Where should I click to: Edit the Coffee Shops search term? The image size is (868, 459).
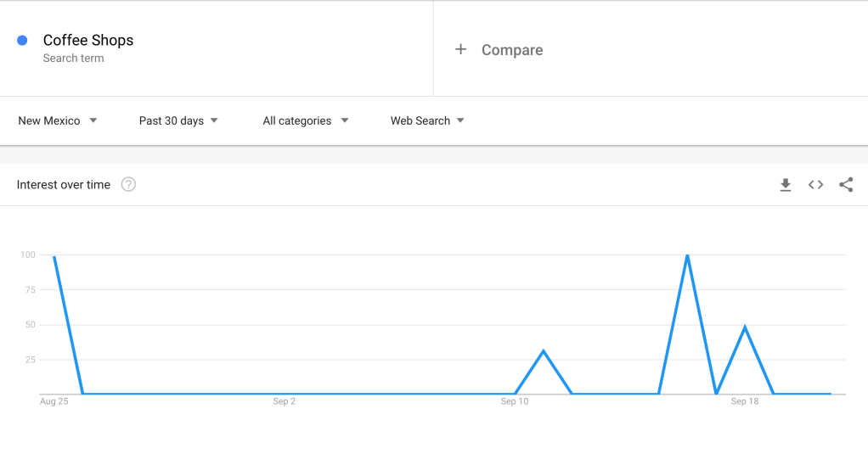88,41
